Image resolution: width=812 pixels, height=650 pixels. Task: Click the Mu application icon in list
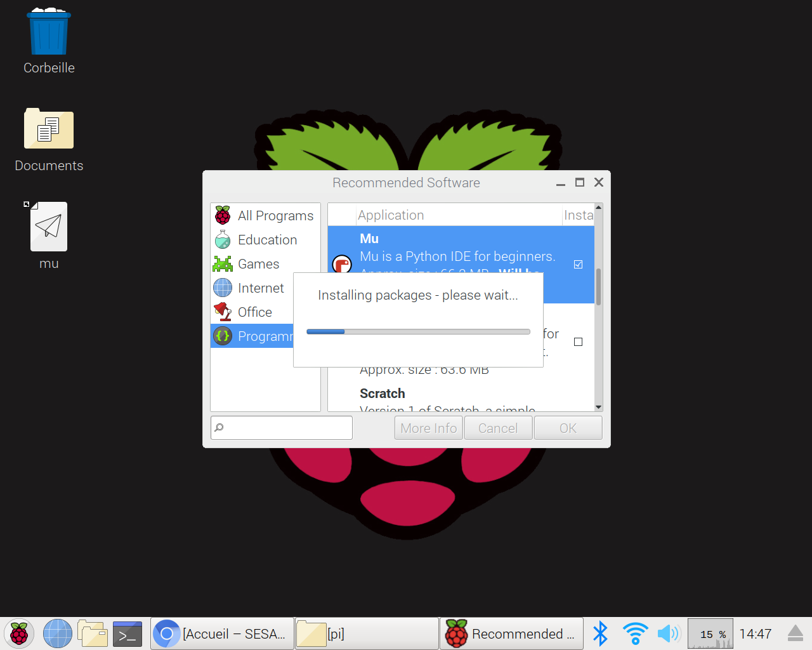tap(342, 263)
